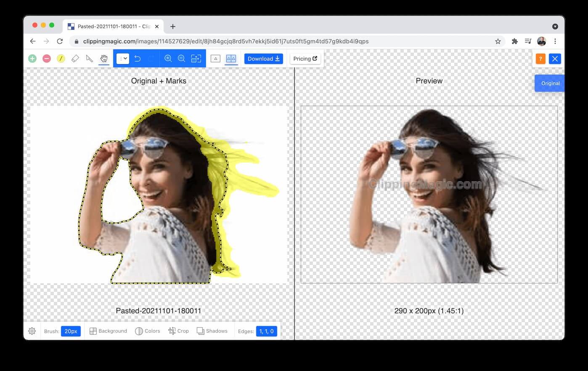Choose the Eraser tool
588x371 pixels.
click(x=75, y=59)
